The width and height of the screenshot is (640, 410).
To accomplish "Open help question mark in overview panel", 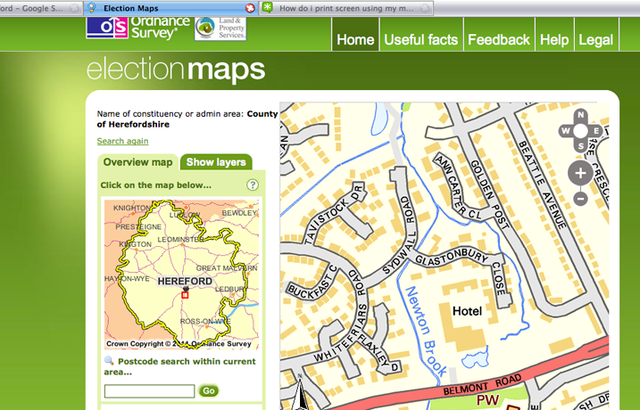I will [253, 185].
